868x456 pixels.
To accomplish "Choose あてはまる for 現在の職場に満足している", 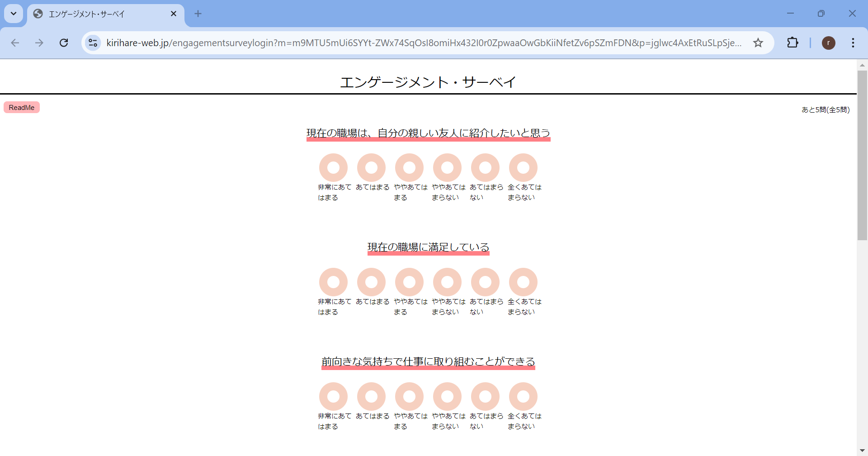I will [x=371, y=282].
